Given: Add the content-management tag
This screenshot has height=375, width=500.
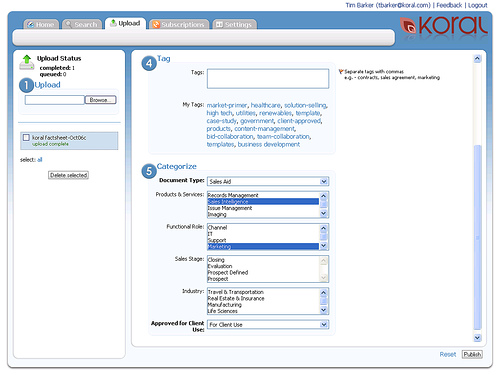Looking at the screenshot, I should click(264, 129).
